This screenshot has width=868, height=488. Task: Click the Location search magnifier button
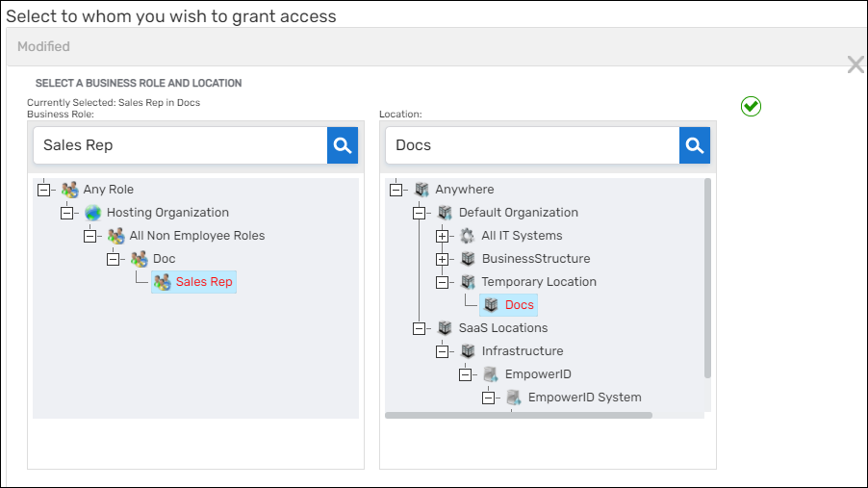click(694, 145)
